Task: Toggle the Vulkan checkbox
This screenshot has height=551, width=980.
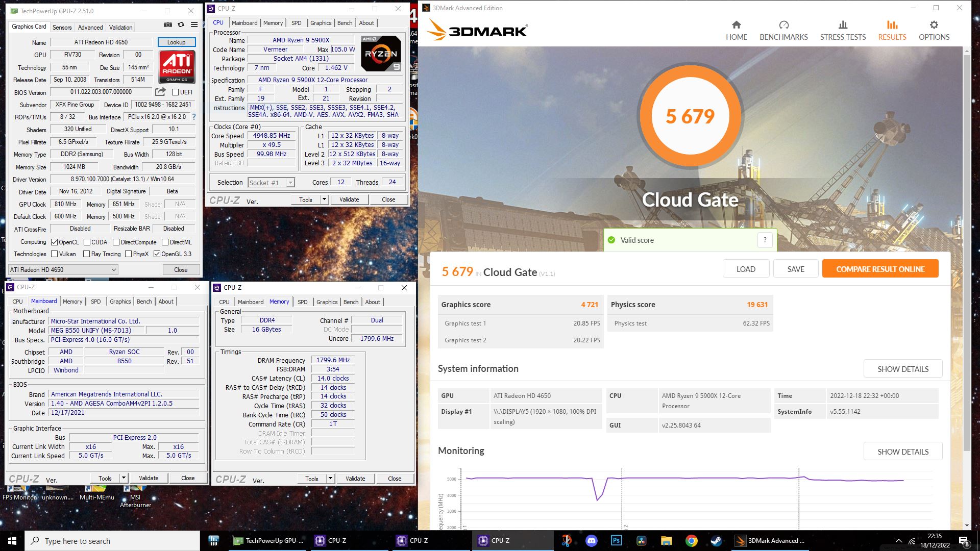Action: coord(55,254)
